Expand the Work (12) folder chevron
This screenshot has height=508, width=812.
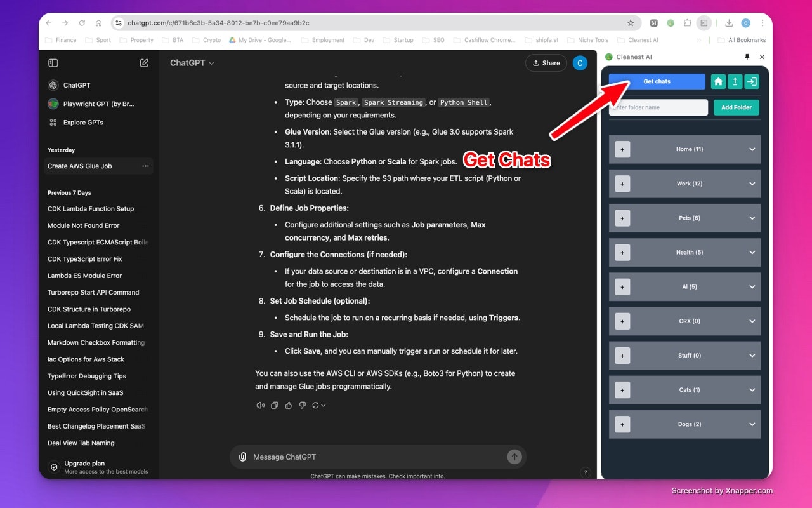pos(752,184)
